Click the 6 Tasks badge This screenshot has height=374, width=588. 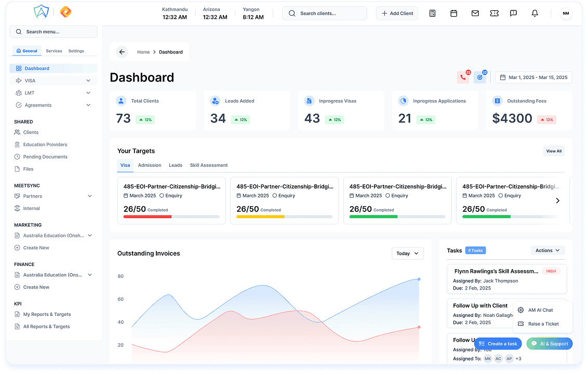tap(475, 250)
